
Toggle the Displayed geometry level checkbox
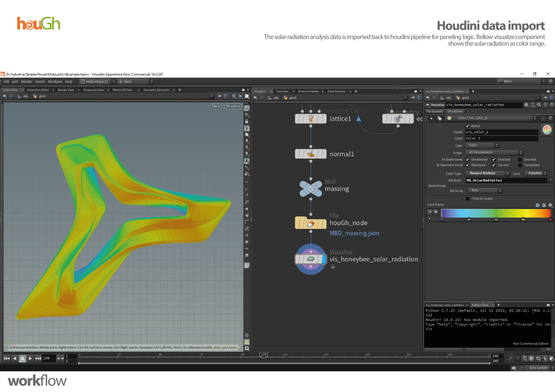pyautogui.click(x=468, y=165)
